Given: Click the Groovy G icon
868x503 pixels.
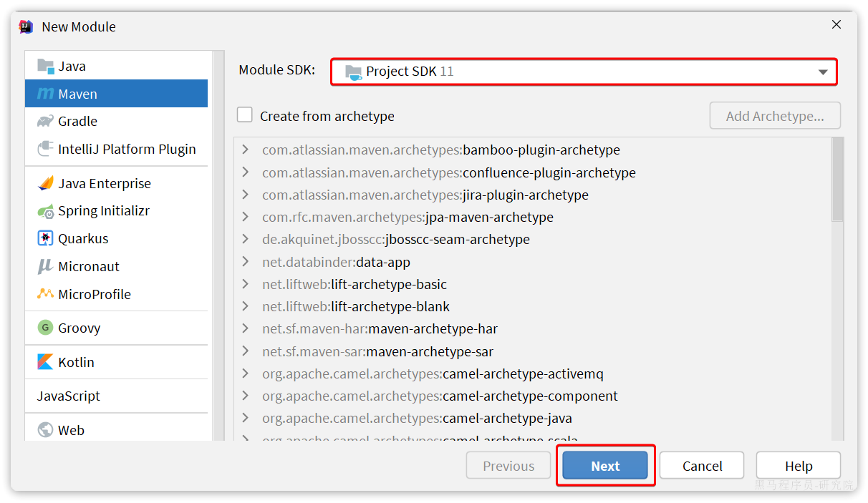Looking at the screenshot, I should [x=46, y=328].
